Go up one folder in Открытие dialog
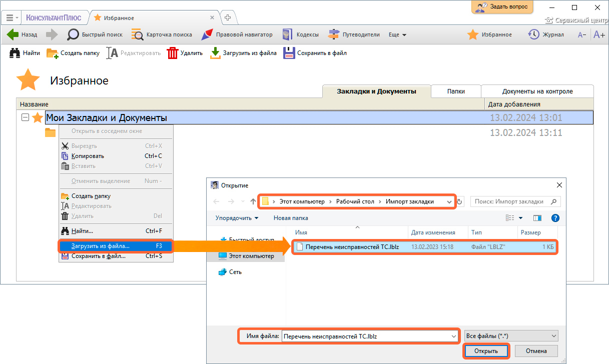Viewport: 609px width, 364px height. [x=253, y=201]
